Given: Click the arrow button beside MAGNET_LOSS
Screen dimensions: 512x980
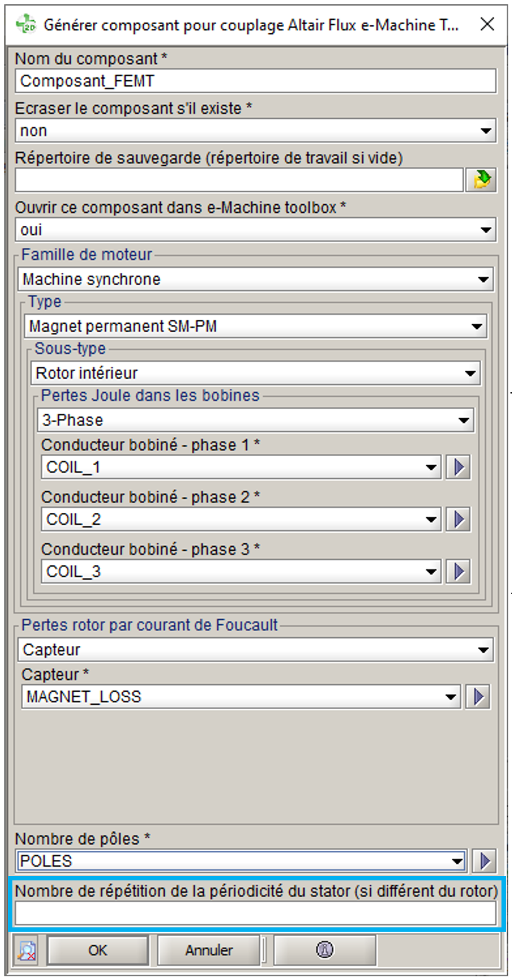Looking at the screenshot, I should 478,697.
